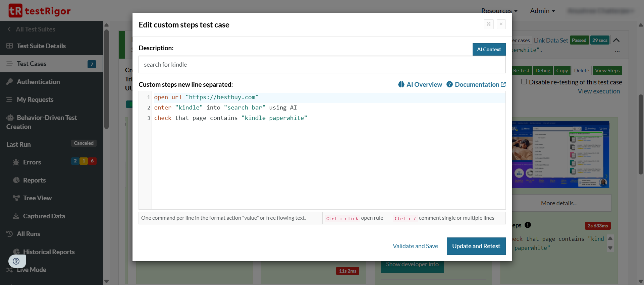Click the info icon beside steps
The width and height of the screenshot is (644, 285).
(x=528, y=225)
